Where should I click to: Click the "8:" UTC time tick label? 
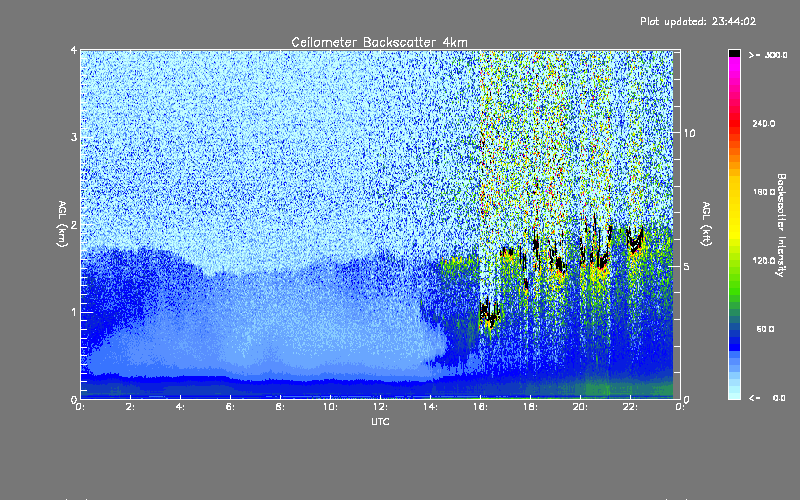[x=280, y=407]
